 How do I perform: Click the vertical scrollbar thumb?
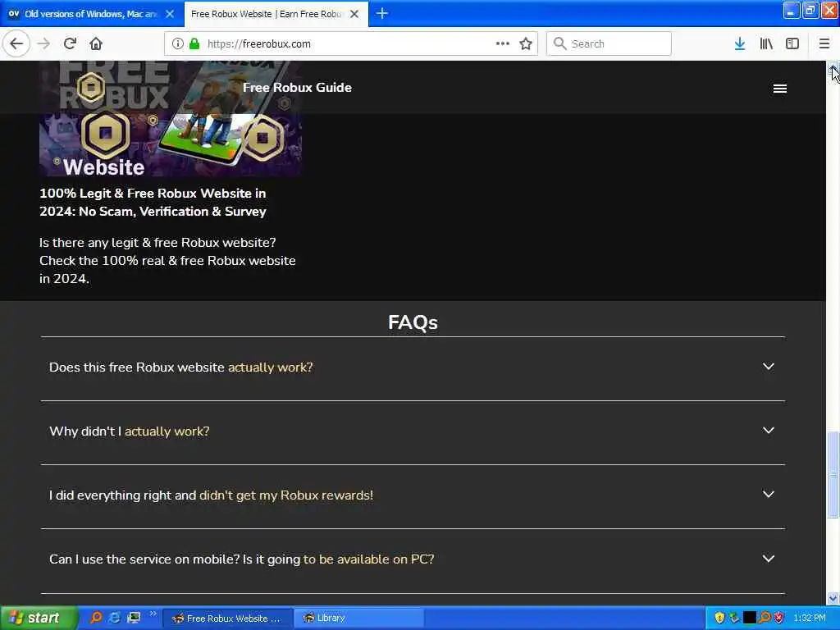tap(833, 475)
